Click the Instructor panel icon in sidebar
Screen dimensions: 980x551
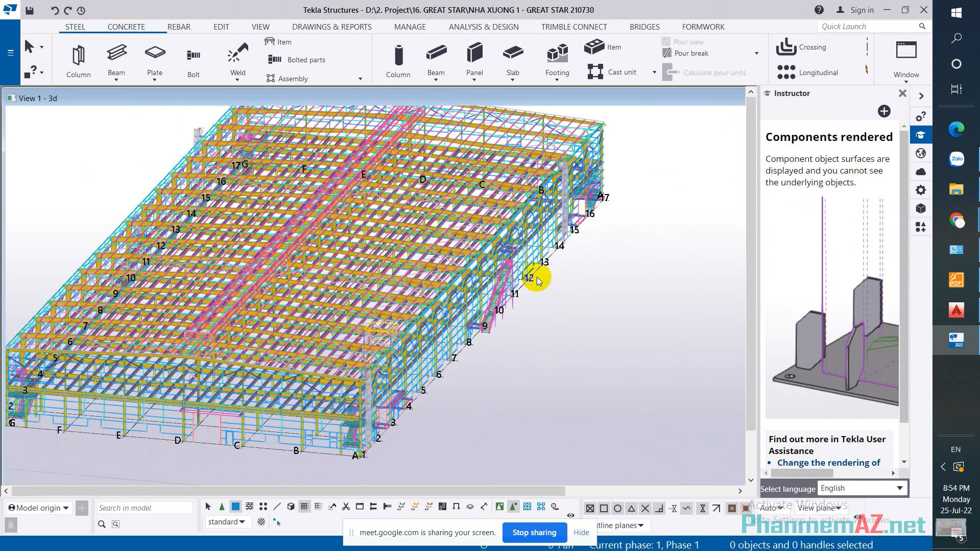pyautogui.click(x=921, y=134)
